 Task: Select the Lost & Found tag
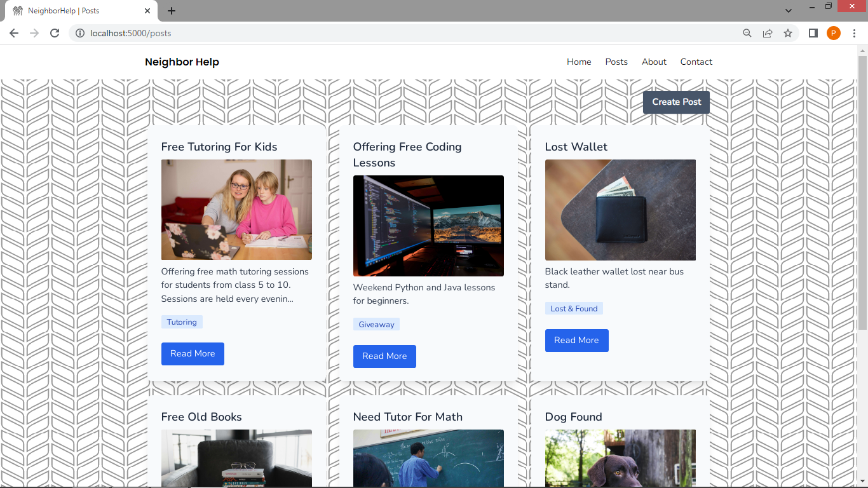(574, 308)
